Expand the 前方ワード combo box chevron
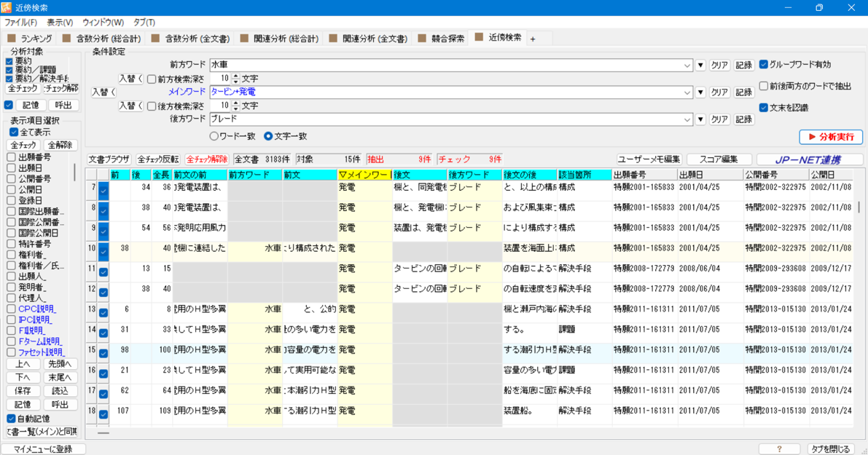This screenshot has height=455, width=868. (687, 66)
